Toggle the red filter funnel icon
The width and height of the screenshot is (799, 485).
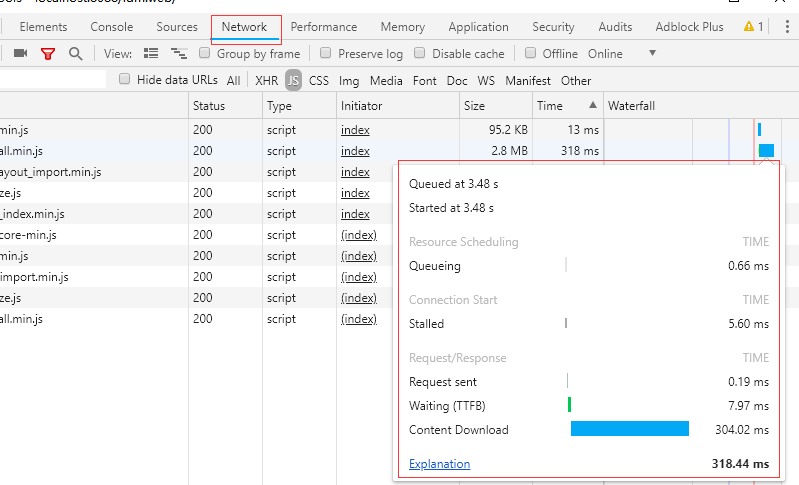pyautogui.click(x=48, y=53)
